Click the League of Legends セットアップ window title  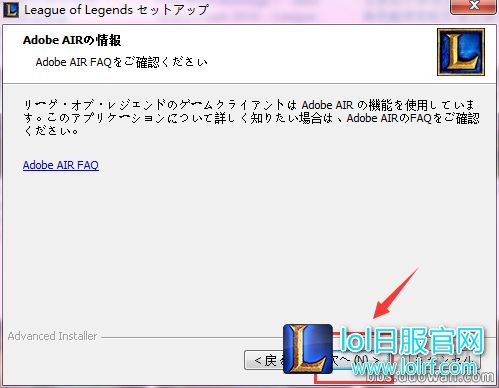116,10
